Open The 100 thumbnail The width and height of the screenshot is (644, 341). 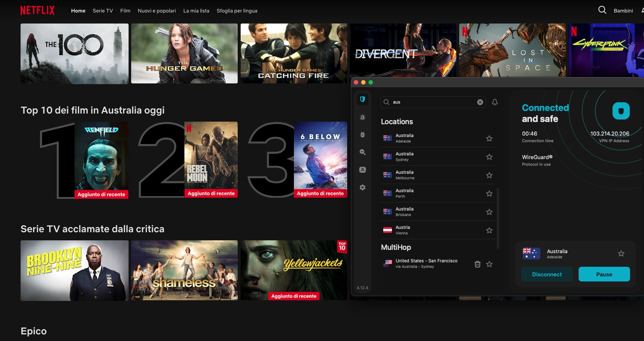(x=75, y=54)
